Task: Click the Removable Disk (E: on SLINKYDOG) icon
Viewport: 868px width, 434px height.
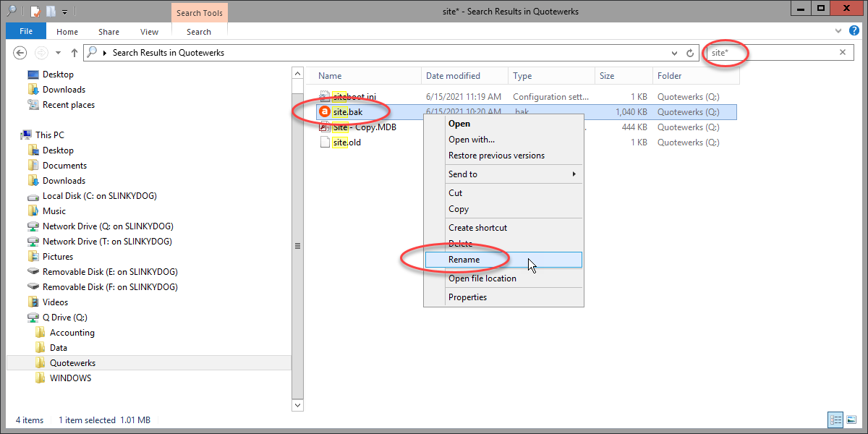Action: [33, 272]
